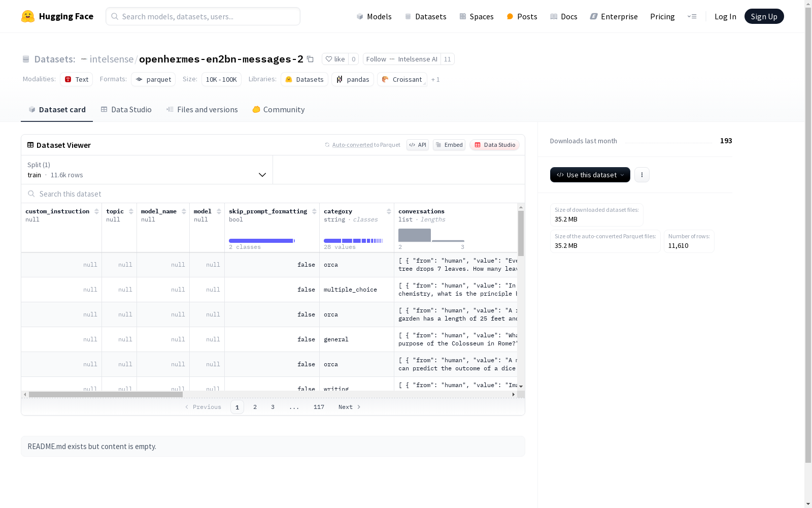Open Data Studio from the viewer header
This screenshot has width=812, height=508.
[494, 145]
